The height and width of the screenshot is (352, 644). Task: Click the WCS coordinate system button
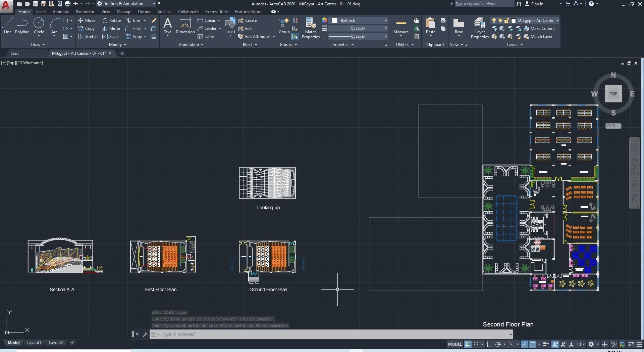click(613, 126)
